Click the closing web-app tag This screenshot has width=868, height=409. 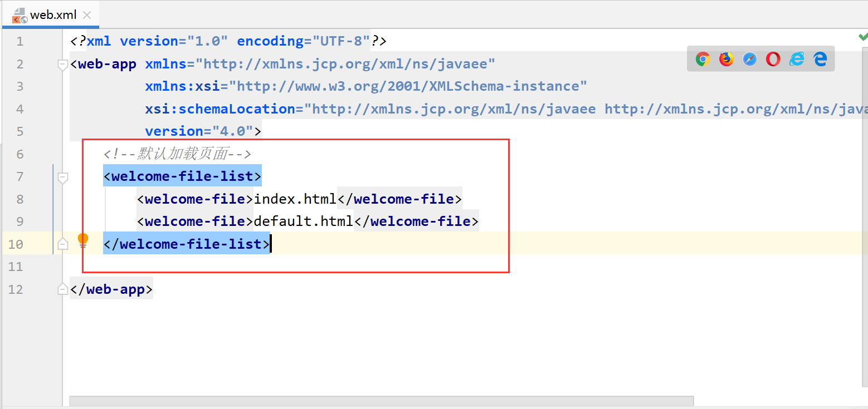(x=111, y=289)
